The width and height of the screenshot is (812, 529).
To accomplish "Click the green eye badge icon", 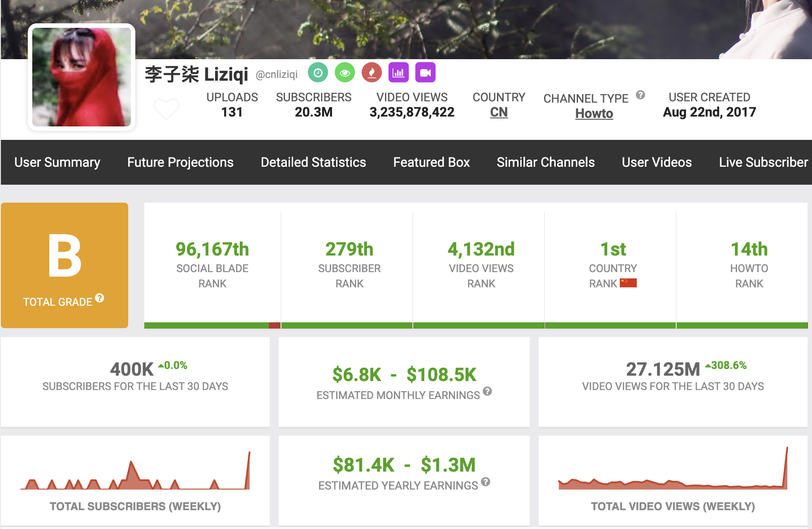I will pyautogui.click(x=345, y=73).
